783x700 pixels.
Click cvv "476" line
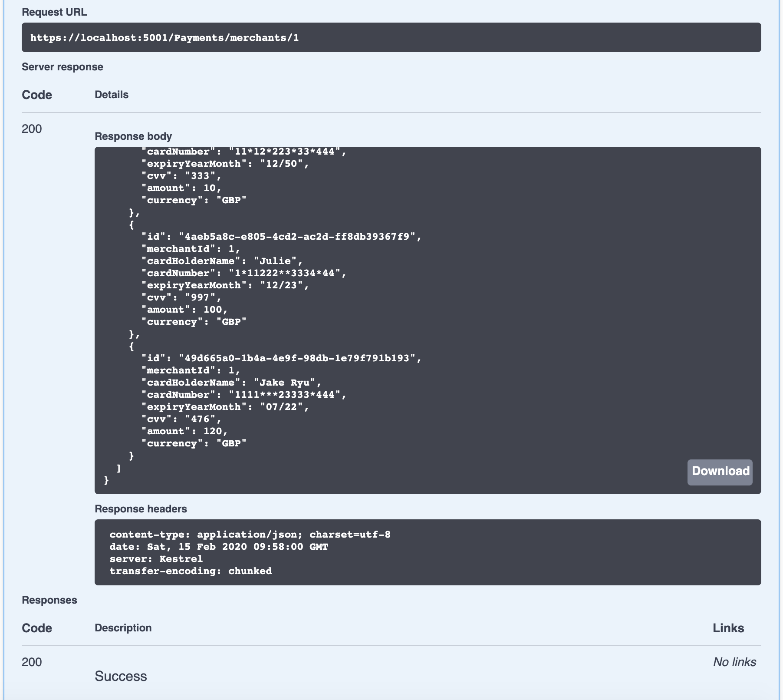[181, 419]
